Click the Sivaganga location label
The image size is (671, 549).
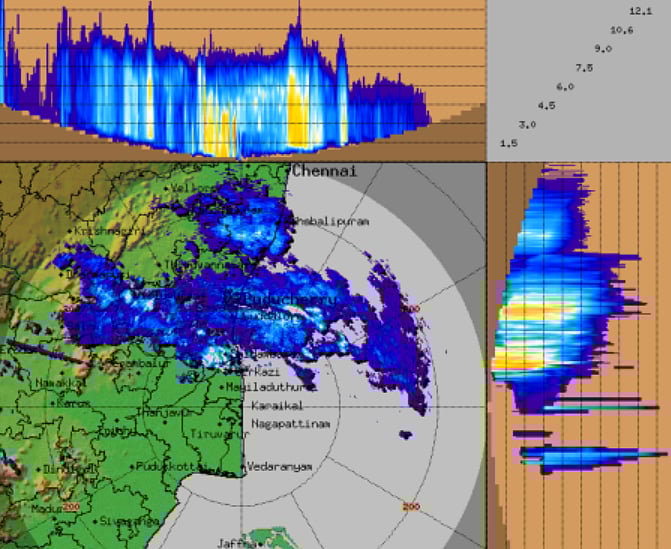[x=130, y=520]
